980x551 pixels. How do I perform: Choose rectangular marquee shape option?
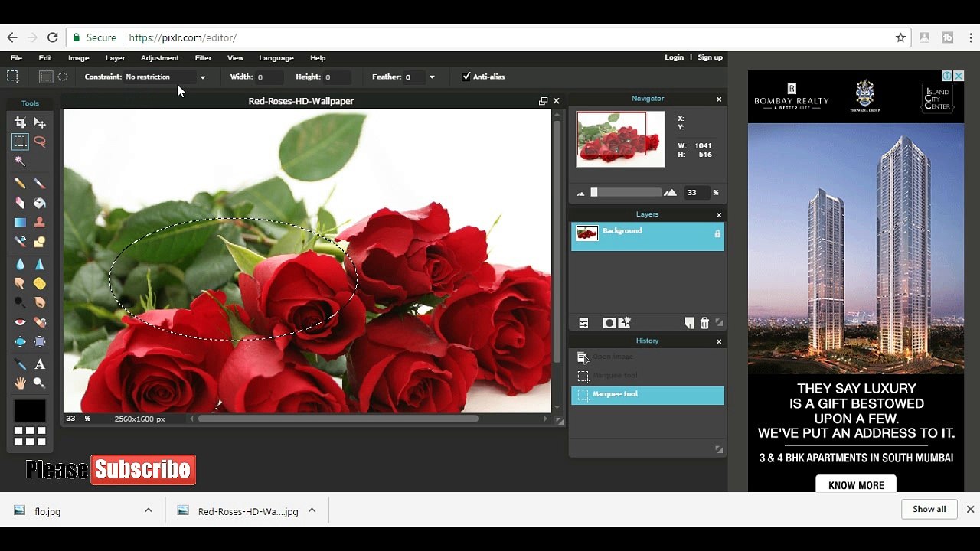pos(46,77)
